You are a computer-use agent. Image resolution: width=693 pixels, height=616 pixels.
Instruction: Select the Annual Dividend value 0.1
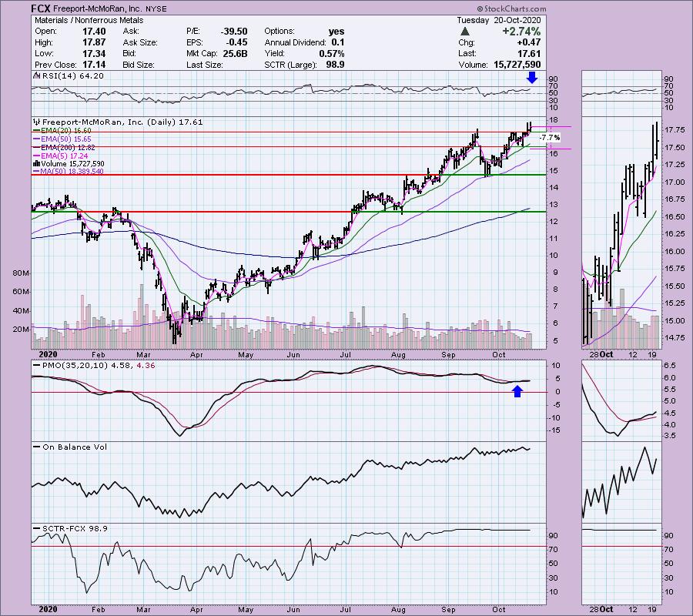[x=338, y=42]
